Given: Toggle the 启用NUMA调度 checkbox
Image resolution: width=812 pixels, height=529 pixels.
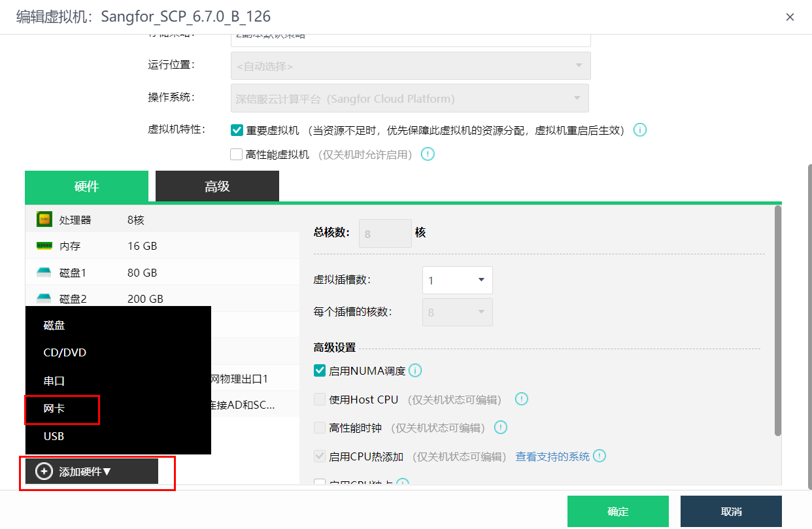Looking at the screenshot, I should coord(320,371).
